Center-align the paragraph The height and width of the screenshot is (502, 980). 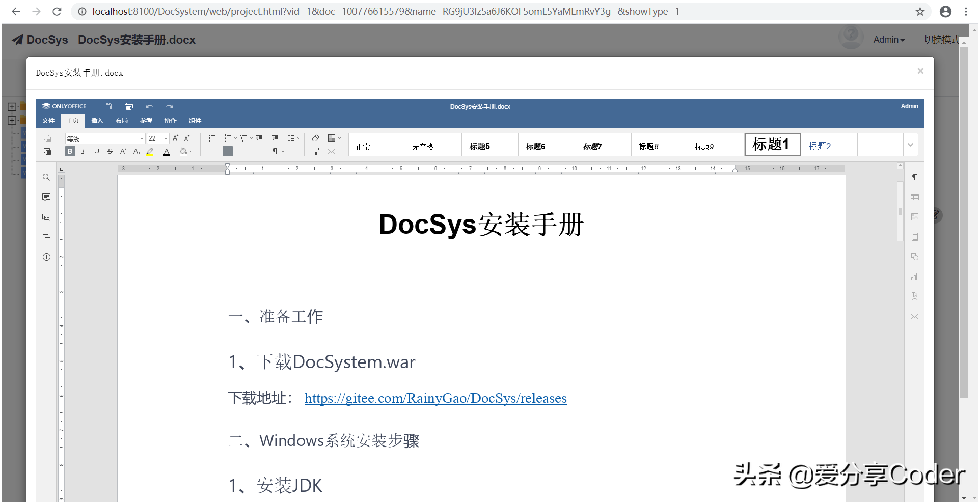tap(228, 151)
